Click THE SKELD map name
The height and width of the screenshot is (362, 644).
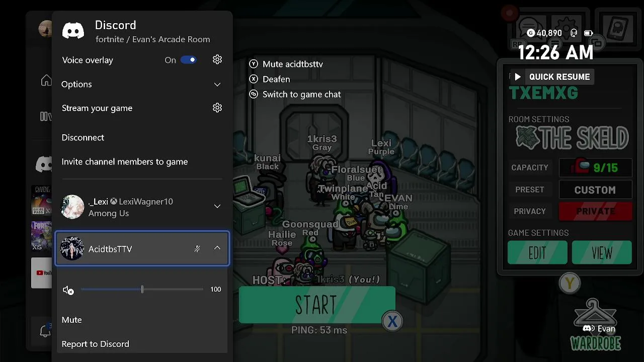pos(572,138)
